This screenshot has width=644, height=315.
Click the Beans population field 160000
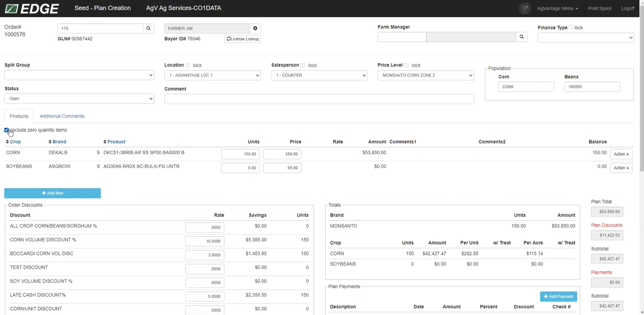(592, 87)
